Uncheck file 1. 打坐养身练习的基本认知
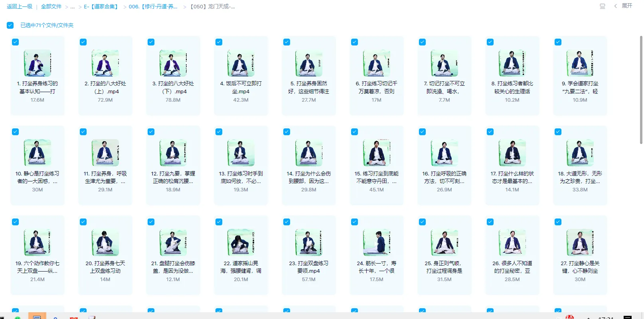The width and height of the screenshot is (644, 319). click(x=16, y=42)
